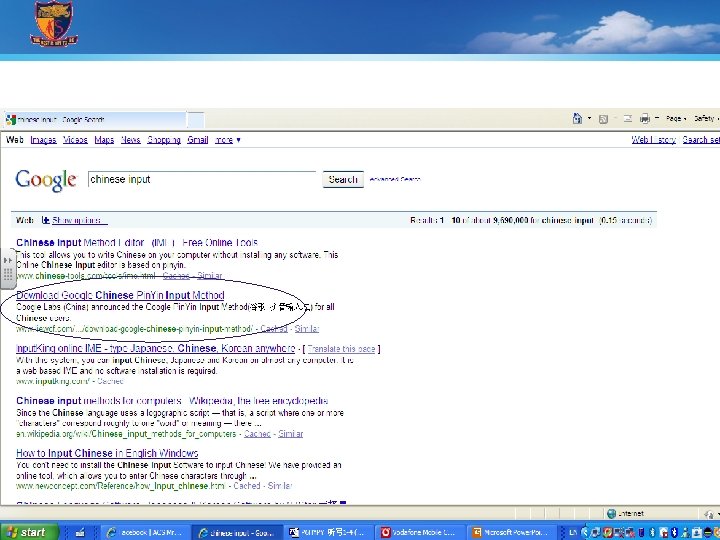Expand Show options in results bar
This screenshot has width=720, height=540.
[x=75, y=220]
